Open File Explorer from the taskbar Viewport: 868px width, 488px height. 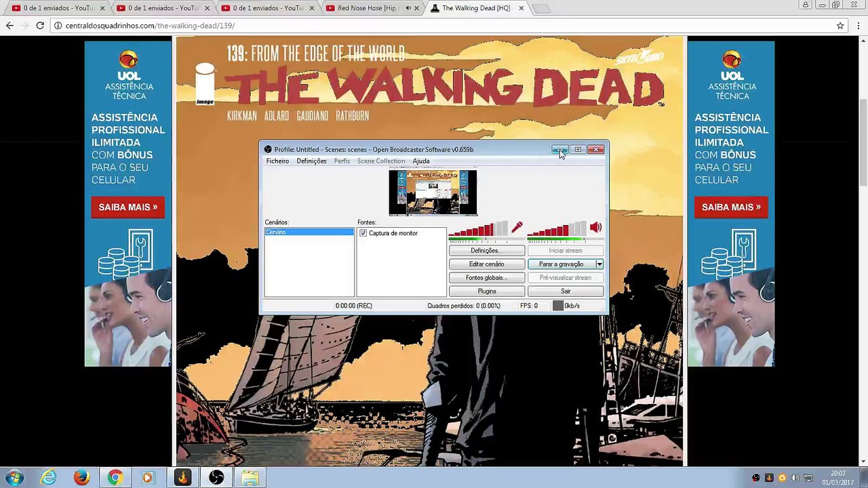(250, 478)
